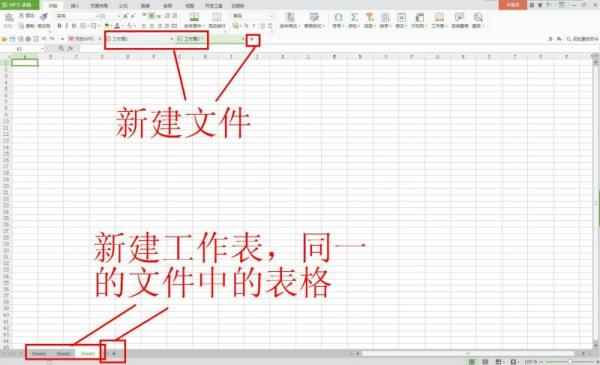Decrease font size with small A
The height and width of the screenshot is (365, 600).
click(133, 16)
